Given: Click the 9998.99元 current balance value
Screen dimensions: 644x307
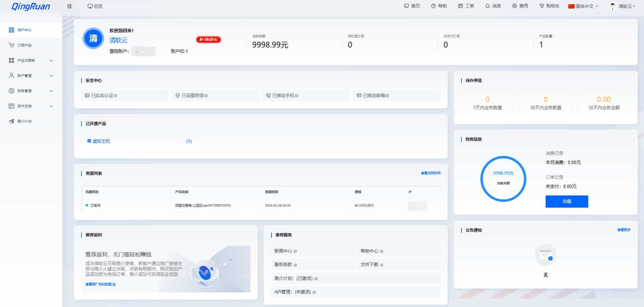Looking at the screenshot, I should [x=270, y=45].
